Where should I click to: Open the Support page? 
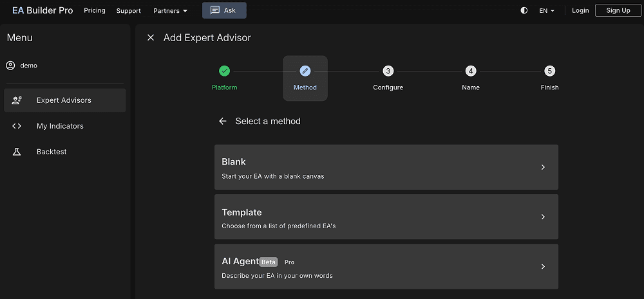[129, 11]
